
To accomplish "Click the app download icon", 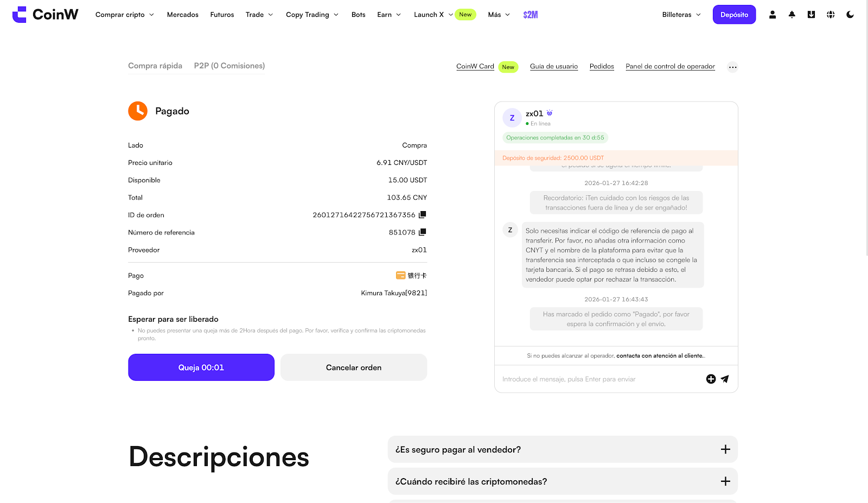I will [811, 15].
